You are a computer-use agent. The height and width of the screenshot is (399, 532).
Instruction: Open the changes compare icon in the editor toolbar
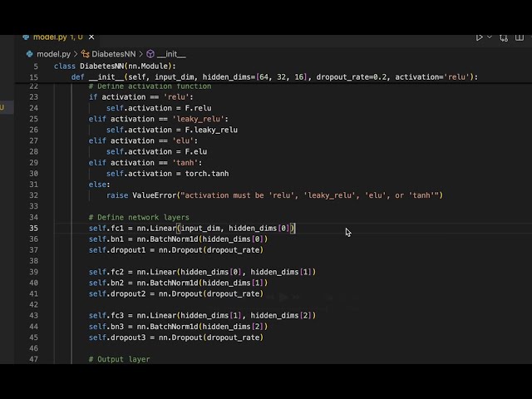[504, 37]
